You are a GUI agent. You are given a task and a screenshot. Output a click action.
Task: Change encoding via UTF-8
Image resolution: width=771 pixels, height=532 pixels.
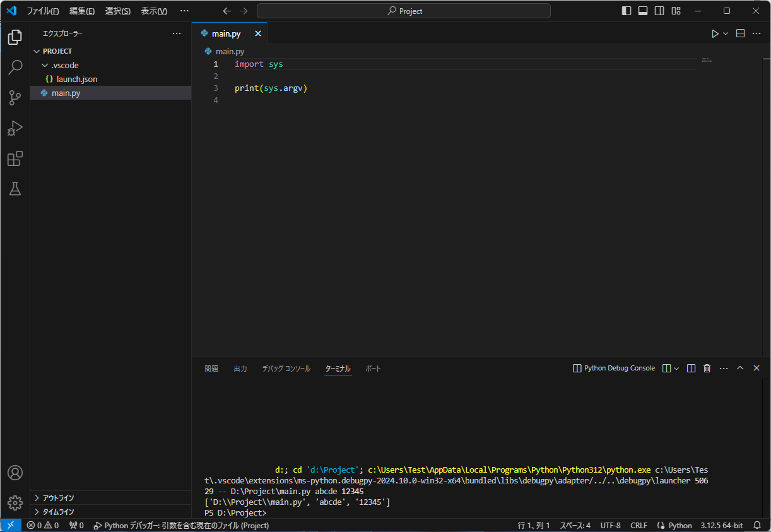(610, 525)
